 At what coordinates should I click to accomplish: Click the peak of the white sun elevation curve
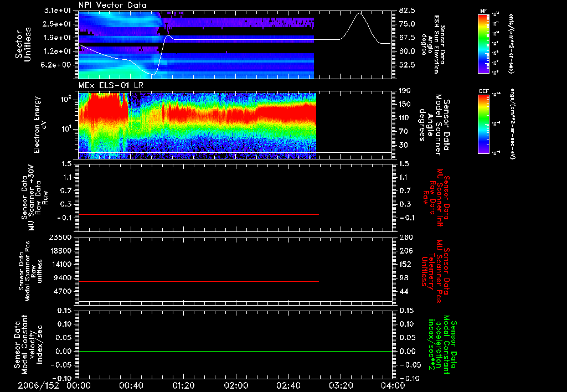point(359,13)
